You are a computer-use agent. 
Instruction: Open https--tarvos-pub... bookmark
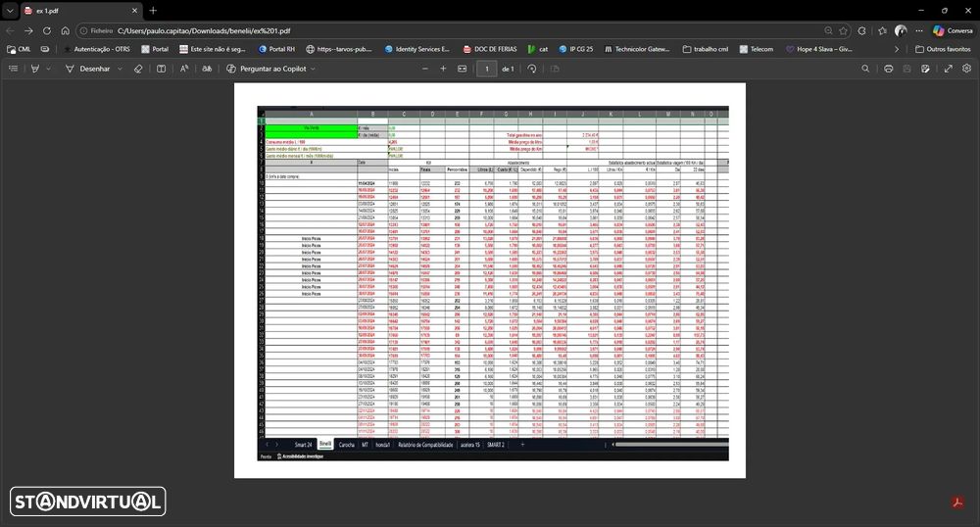[339, 49]
